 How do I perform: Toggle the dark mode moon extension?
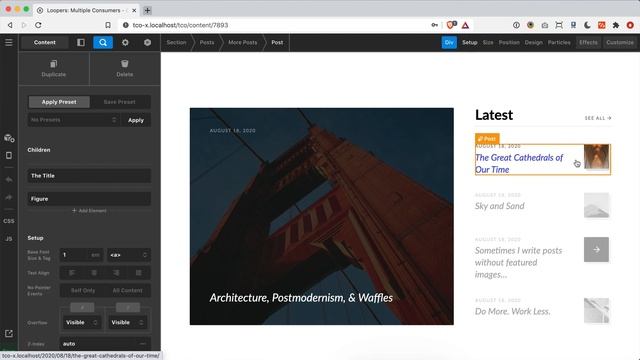[x=587, y=25]
